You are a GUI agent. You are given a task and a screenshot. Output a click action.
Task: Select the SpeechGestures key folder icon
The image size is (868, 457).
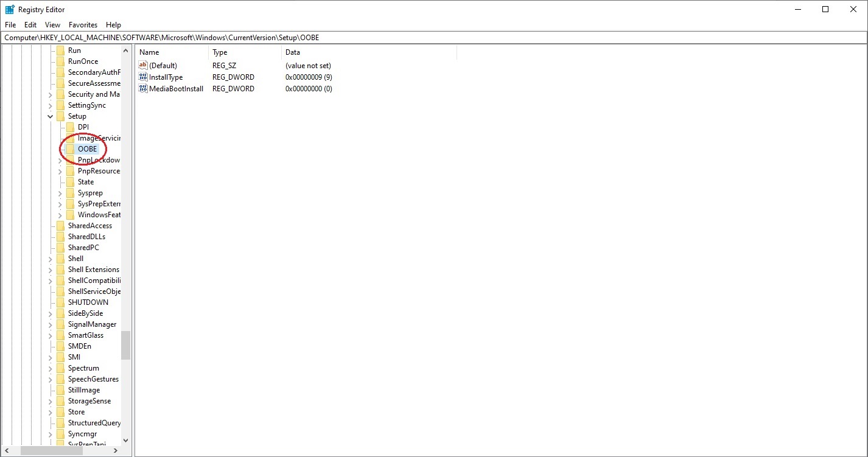[x=60, y=379]
